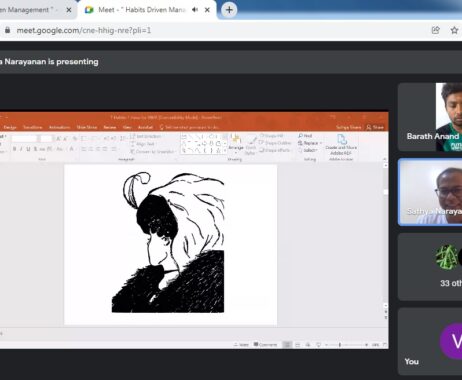Open the Shape Effects dropdown
The height and width of the screenshot is (380, 462).
click(274, 150)
